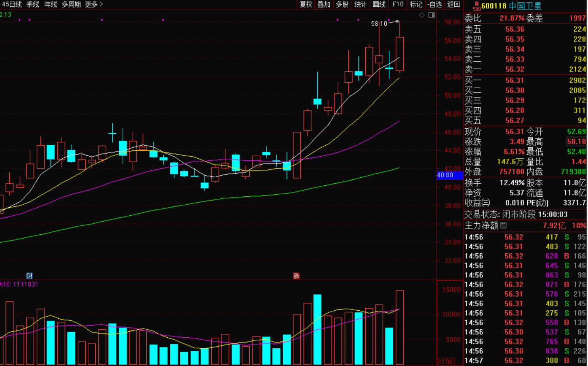
Task: Open the list icon beside 主力净额
Action: pos(503,226)
